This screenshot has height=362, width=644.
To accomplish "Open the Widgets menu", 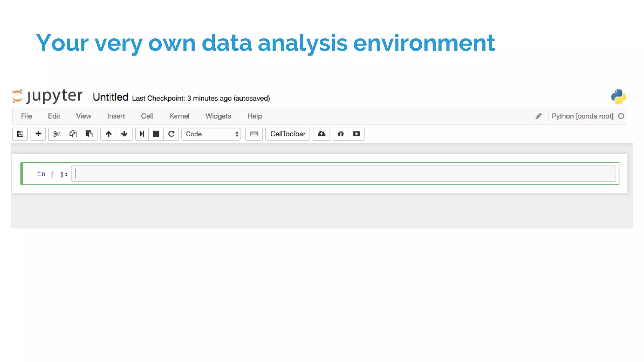I will [x=218, y=116].
